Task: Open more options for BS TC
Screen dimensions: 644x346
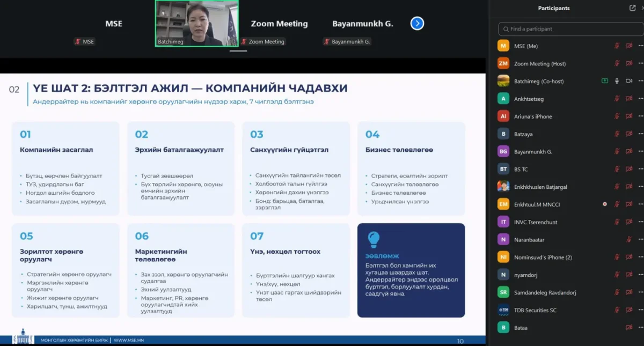Action: (640, 169)
